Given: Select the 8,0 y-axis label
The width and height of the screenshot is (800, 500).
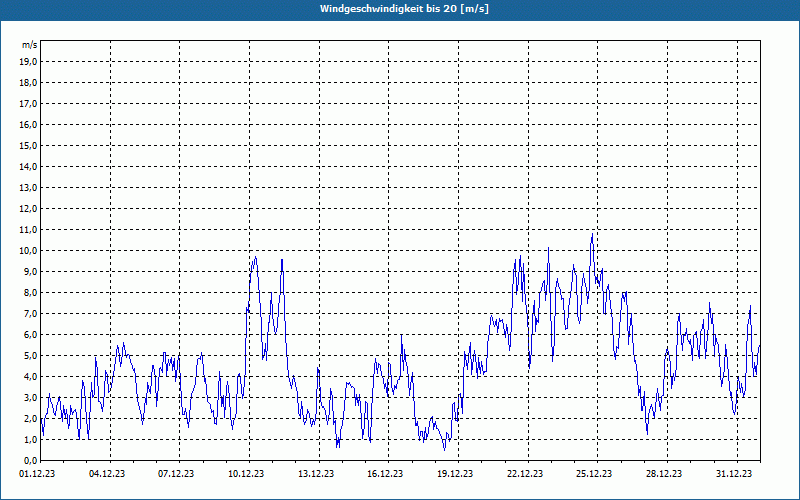Looking at the screenshot, I should pyautogui.click(x=30, y=292).
